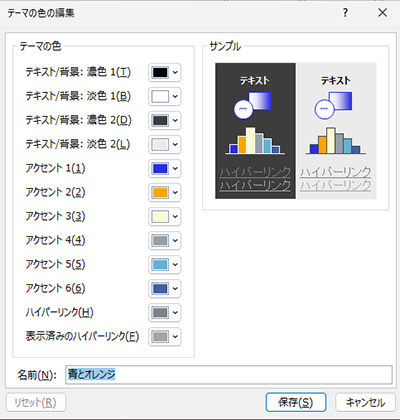Open the 表示済みのハイパーリンク(F) color dropdown
400x420 pixels.
pos(165,336)
